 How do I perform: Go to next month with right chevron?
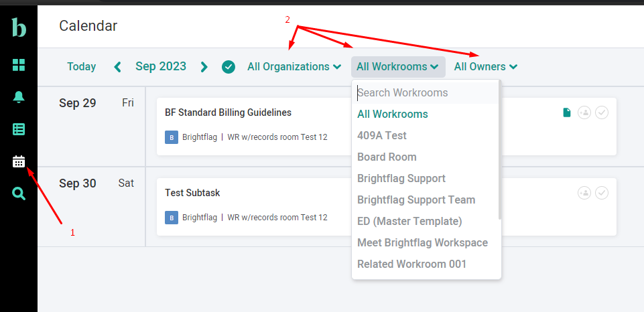(204, 67)
